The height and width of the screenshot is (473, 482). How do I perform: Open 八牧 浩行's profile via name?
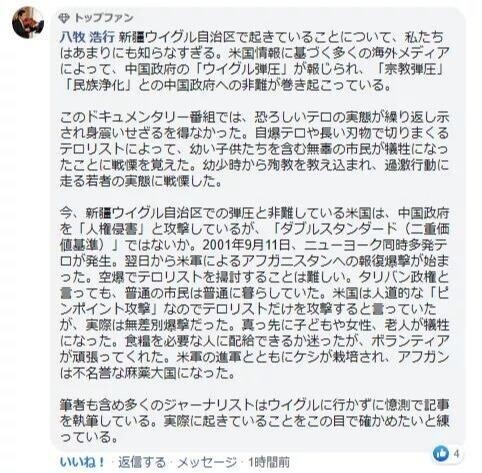(x=87, y=37)
